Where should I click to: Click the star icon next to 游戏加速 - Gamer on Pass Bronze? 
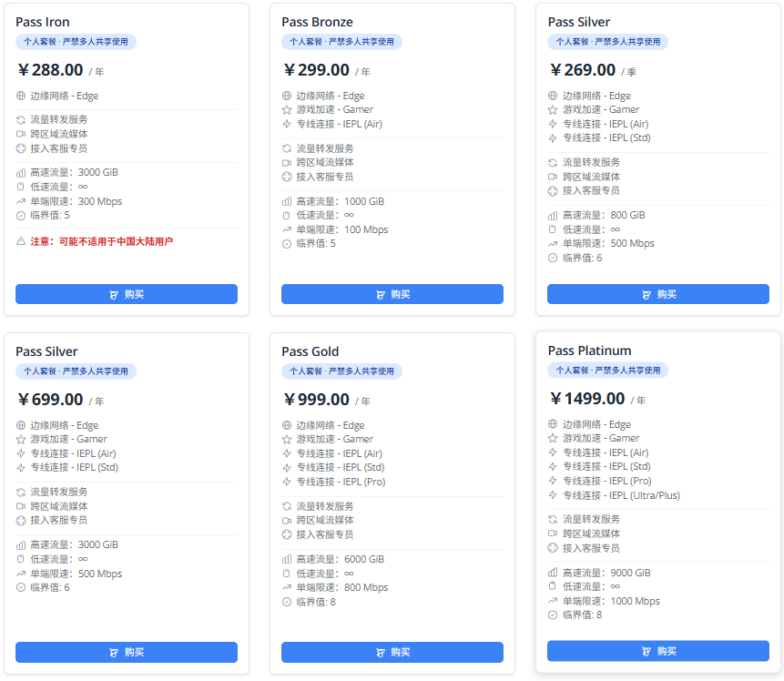pyautogui.click(x=287, y=107)
